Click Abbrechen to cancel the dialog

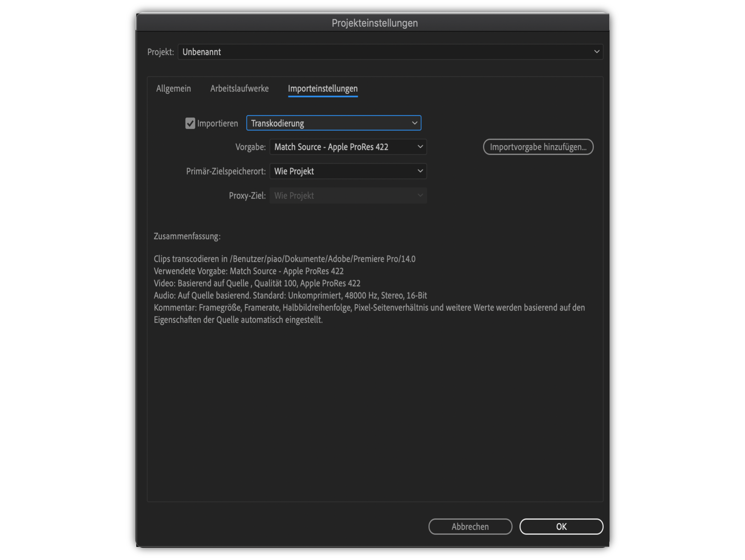coord(470,527)
